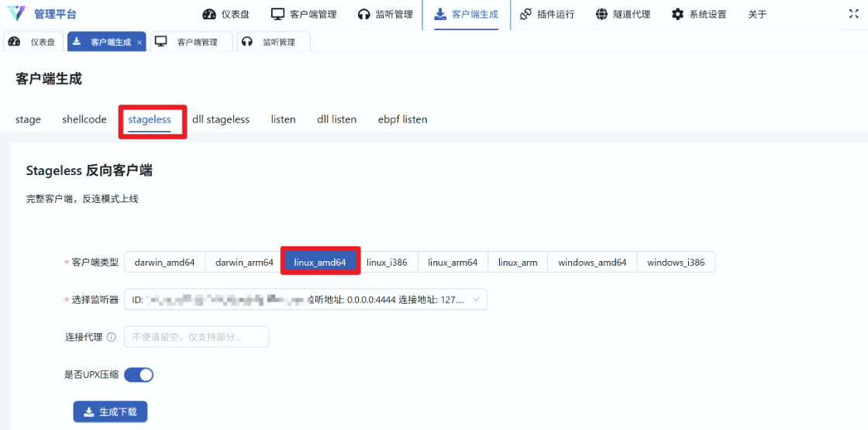Click the 监听管理 headphones icon in top menu

[363, 15]
